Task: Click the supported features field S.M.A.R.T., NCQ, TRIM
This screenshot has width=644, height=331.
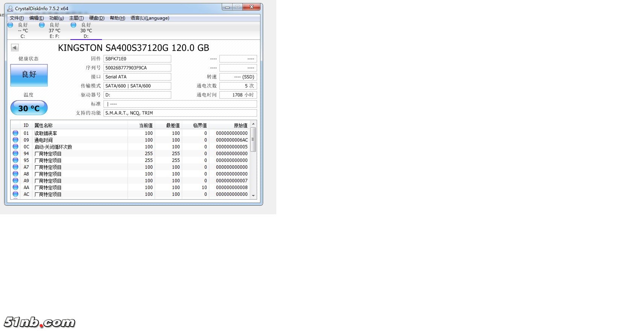Action: point(180,113)
